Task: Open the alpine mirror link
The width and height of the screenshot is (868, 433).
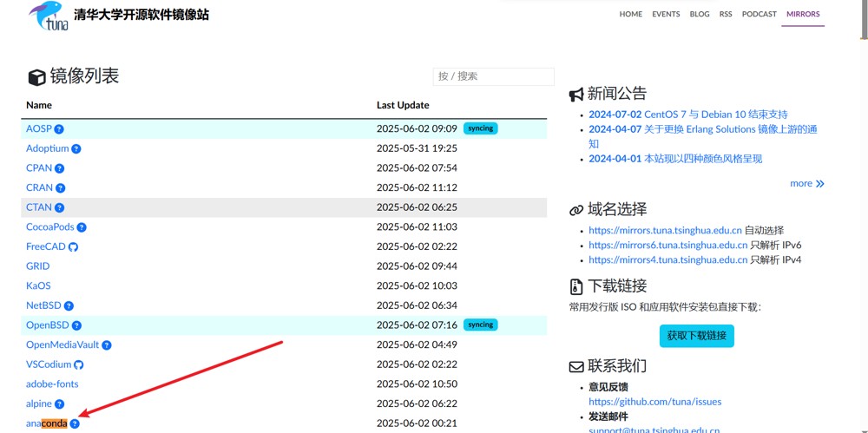Action: pos(39,403)
